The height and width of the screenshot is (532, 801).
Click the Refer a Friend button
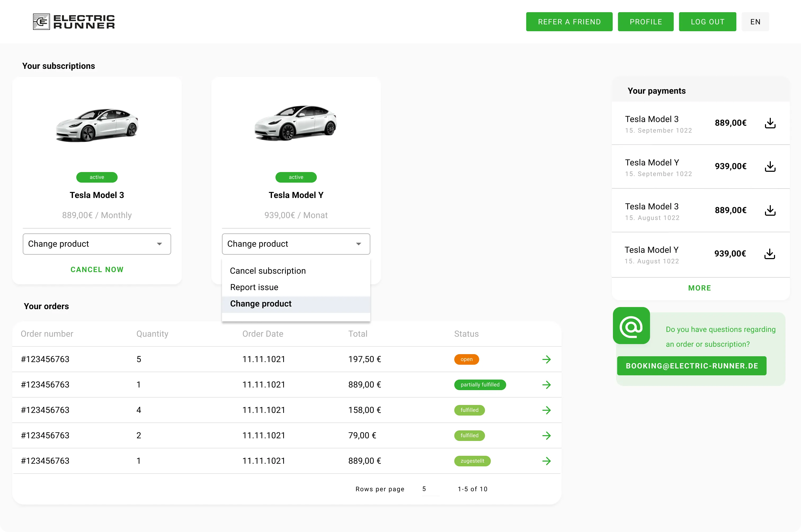point(569,22)
